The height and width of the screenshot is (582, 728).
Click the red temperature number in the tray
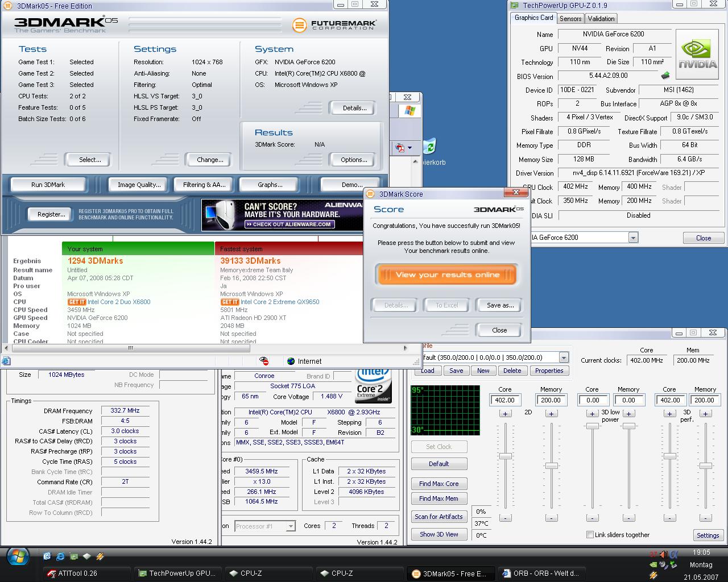pyautogui.click(x=653, y=554)
